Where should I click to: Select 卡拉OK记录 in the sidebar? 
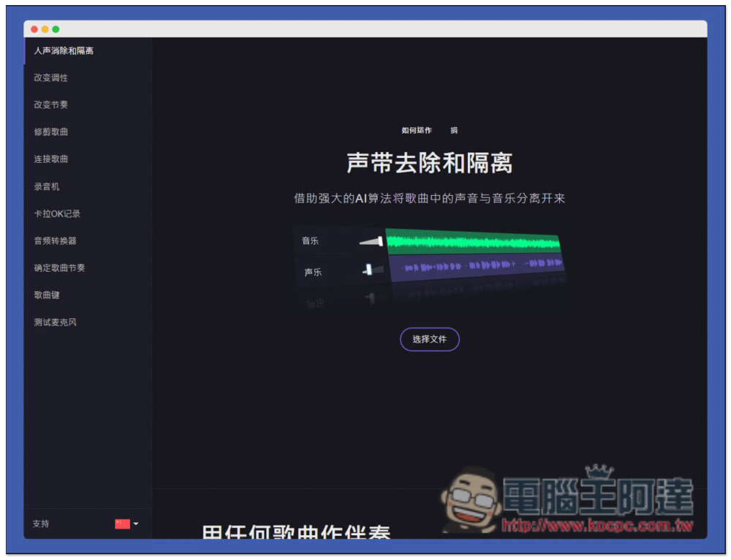(57, 213)
